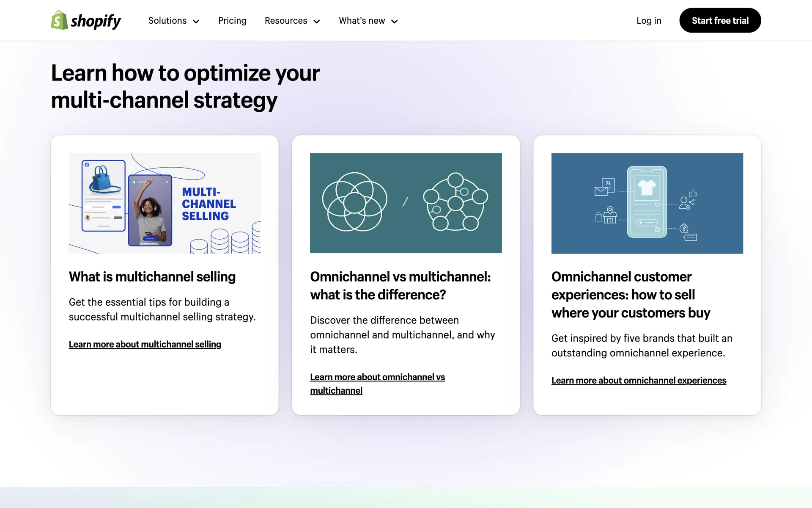Follow Learn more about multichannel selling link

point(145,344)
